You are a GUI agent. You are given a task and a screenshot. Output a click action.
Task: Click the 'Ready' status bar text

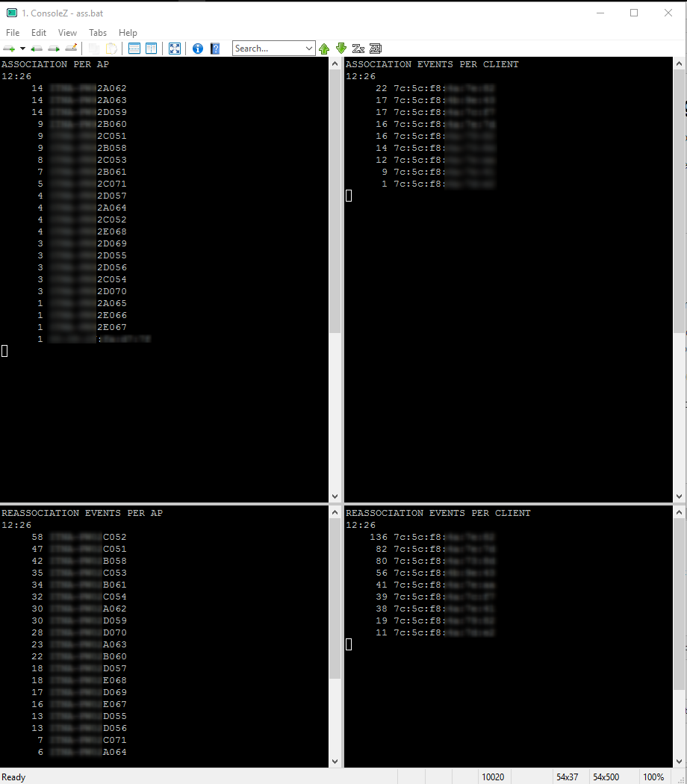click(13, 777)
